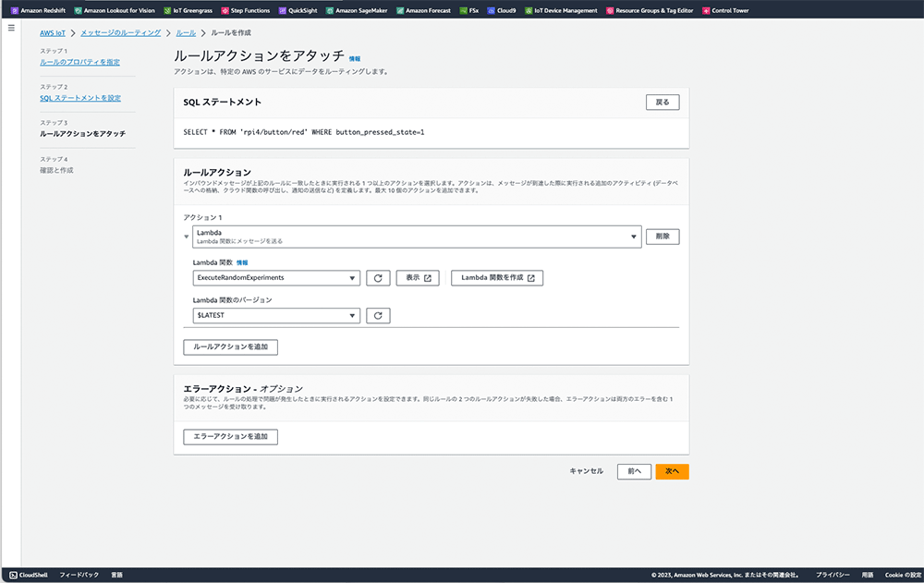Click ルールアクションを追加 button
The width and height of the screenshot is (924, 583).
click(x=230, y=347)
